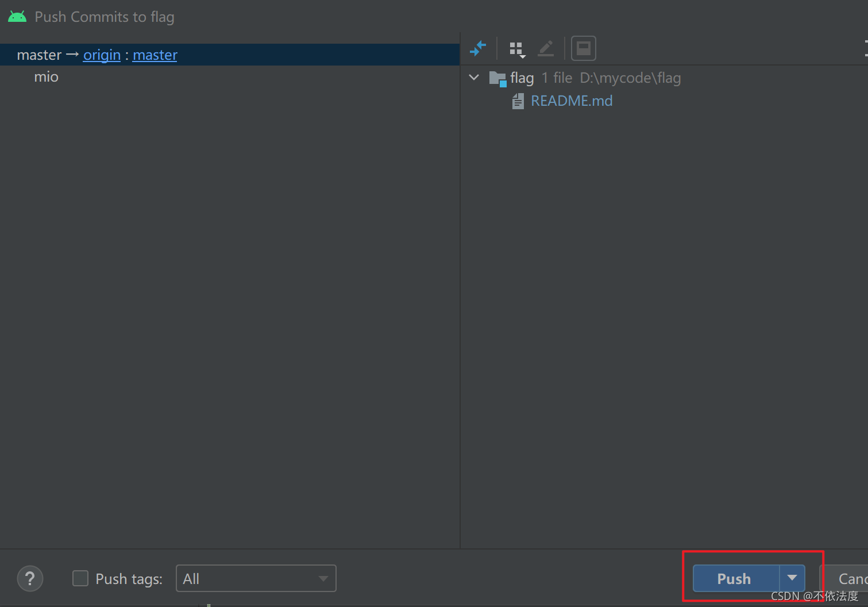This screenshot has height=607, width=868.
Task: Click the master target branch link
Action: click(x=155, y=55)
